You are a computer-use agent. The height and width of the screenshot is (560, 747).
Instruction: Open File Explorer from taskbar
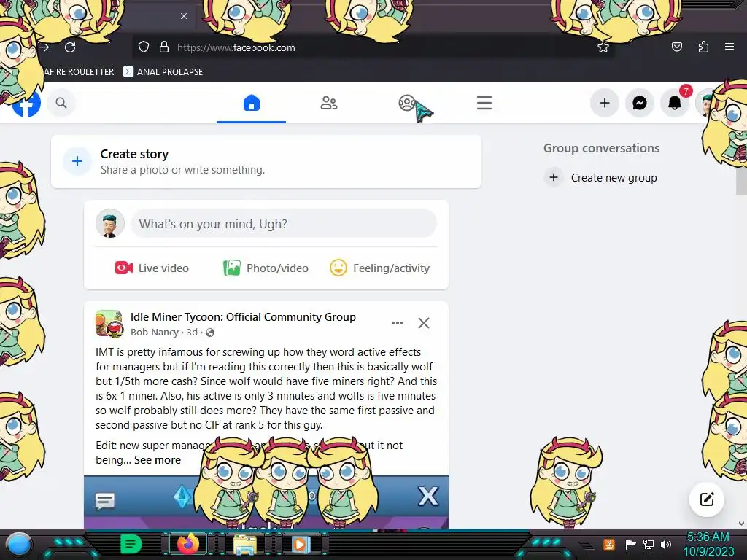pos(245,544)
